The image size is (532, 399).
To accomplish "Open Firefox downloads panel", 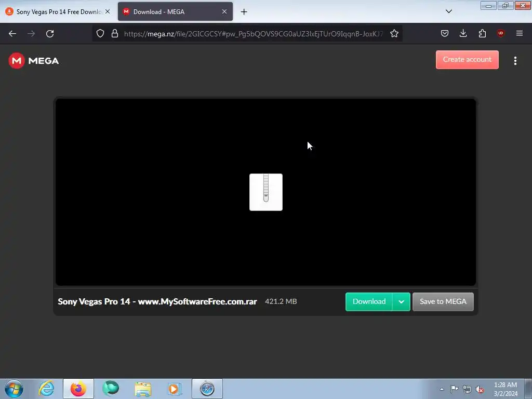I will coord(463,33).
